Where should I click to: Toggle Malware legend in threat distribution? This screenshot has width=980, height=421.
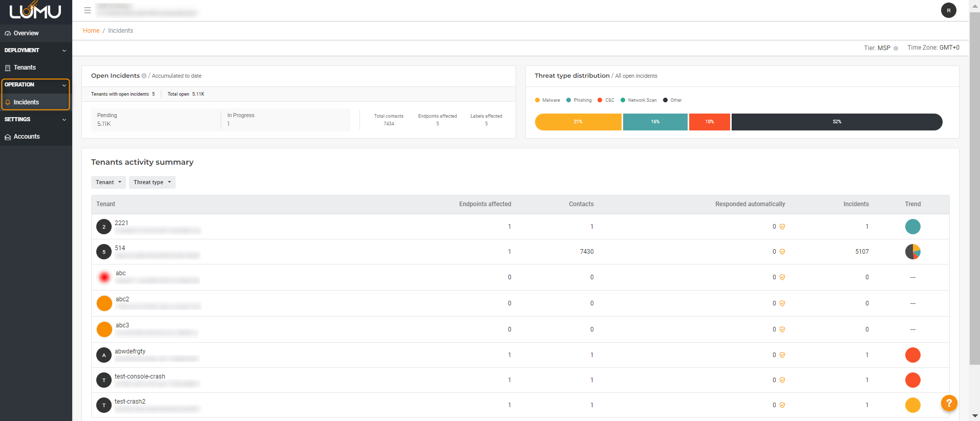[x=547, y=100]
